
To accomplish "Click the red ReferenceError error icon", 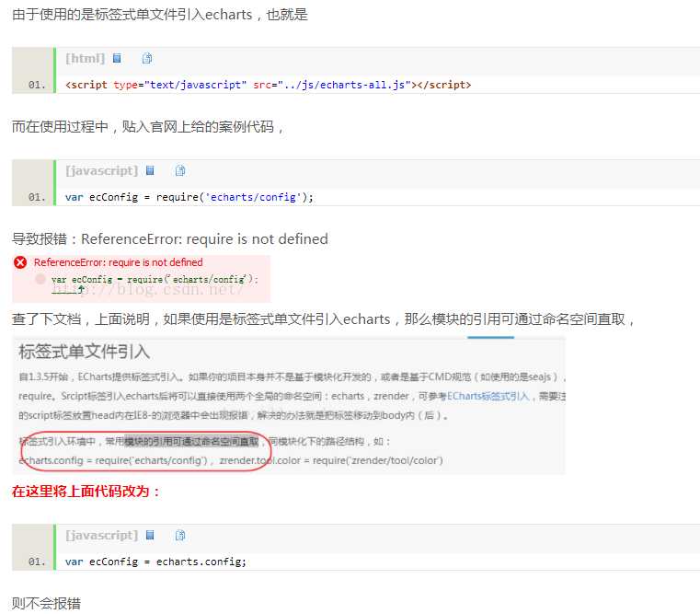I will (x=20, y=262).
